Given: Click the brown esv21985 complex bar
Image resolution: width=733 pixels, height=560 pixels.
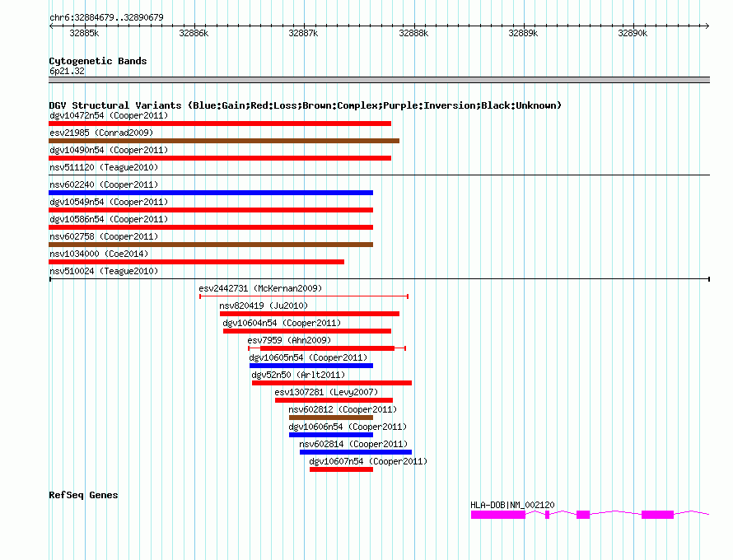Looking at the screenshot, I should (x=224, y=141).
